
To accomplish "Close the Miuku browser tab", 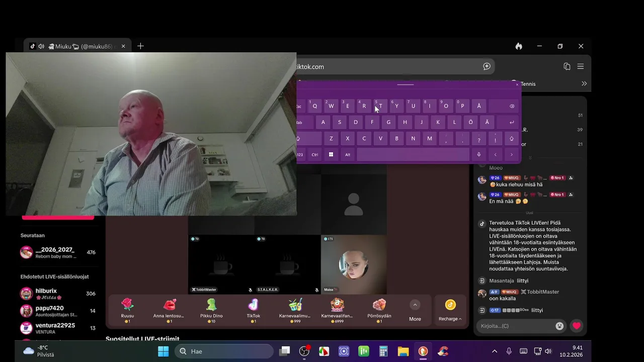I will tap(123, 46).
